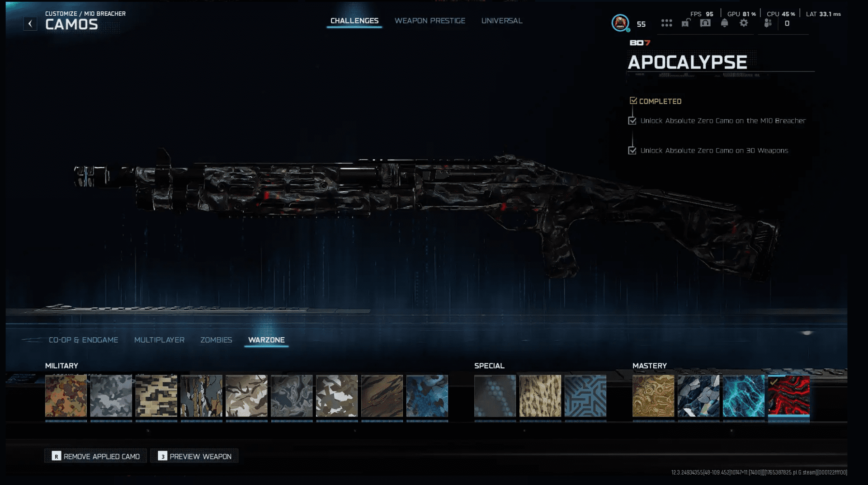Switch to the Universal tab

[x=501, y=21]
